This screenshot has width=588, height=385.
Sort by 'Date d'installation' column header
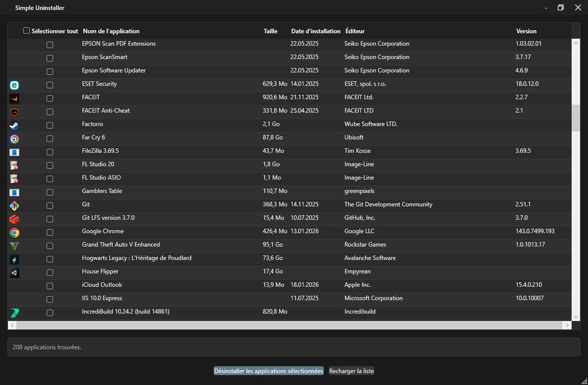(315, 31)
